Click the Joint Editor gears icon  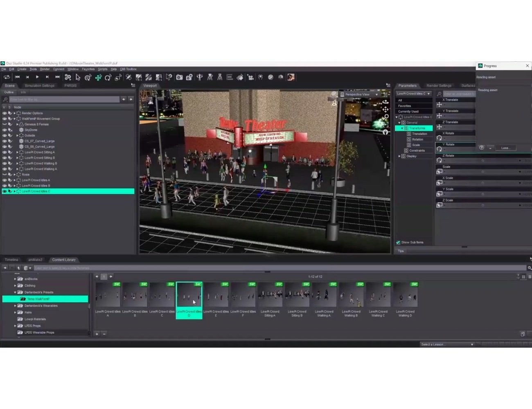coord(68,77)
